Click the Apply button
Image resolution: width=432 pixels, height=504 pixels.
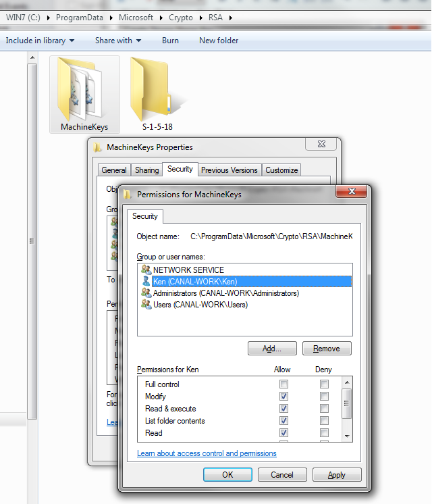pyautogui.click(x=337, y=475)
